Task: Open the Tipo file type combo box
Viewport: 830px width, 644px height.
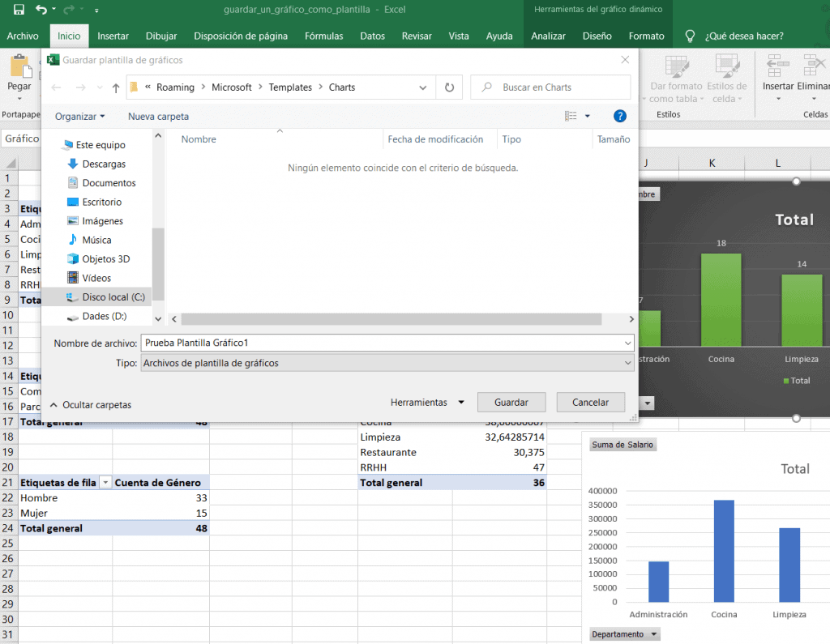Action: click(387, 363)
